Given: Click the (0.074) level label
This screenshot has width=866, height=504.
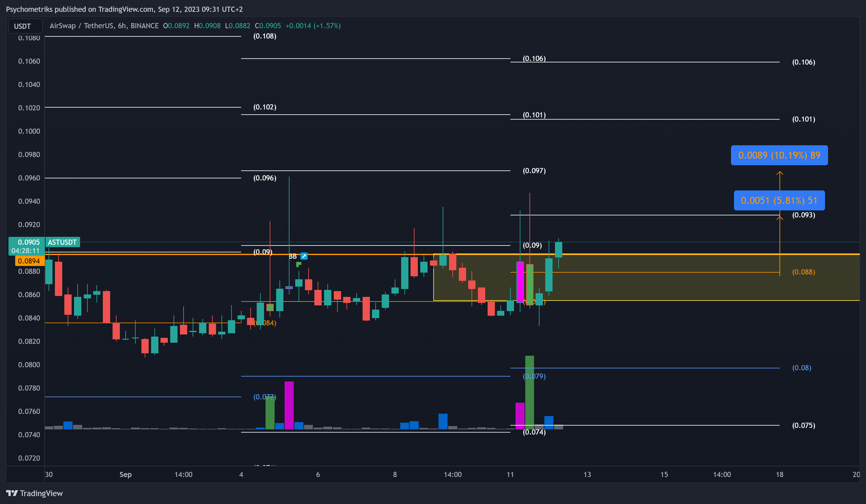Looking at the screenshot, I should pyautogui.click(x=534, y=432).
